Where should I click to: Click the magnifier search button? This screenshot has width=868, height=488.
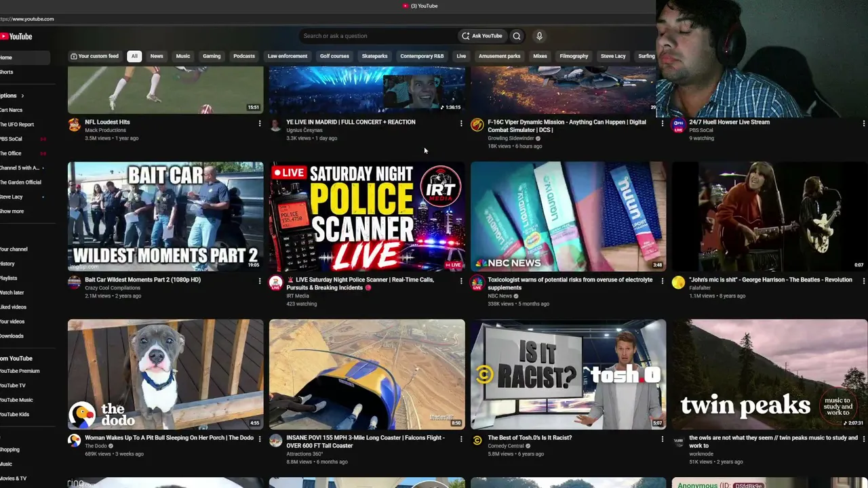pyautogui.click(x=517, y=36)
